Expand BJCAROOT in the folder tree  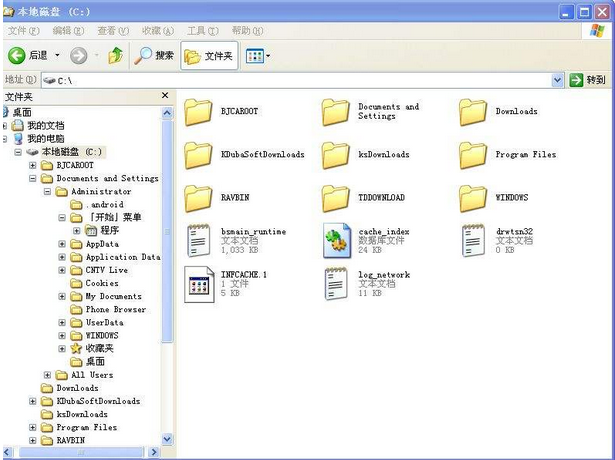[33, 165]
